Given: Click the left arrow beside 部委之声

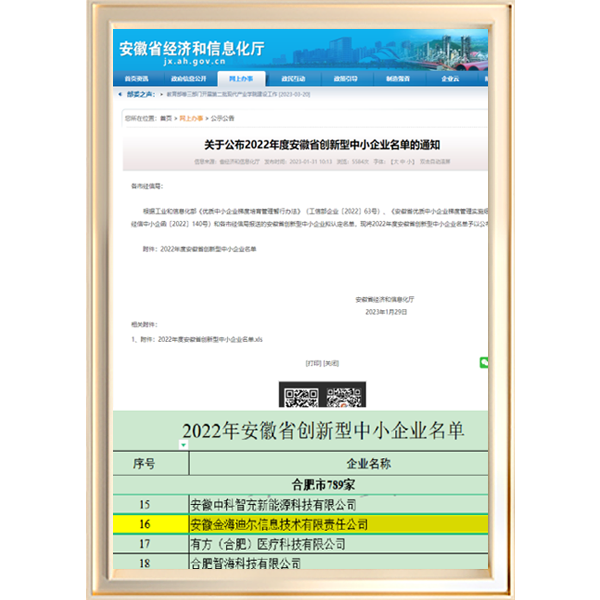Looking at the screenshot, I should pos(120,94).
